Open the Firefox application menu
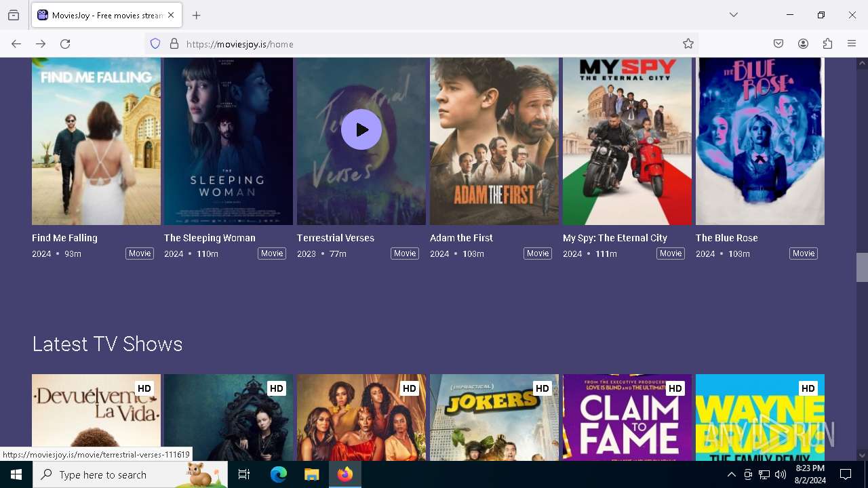 coord(852,44)
